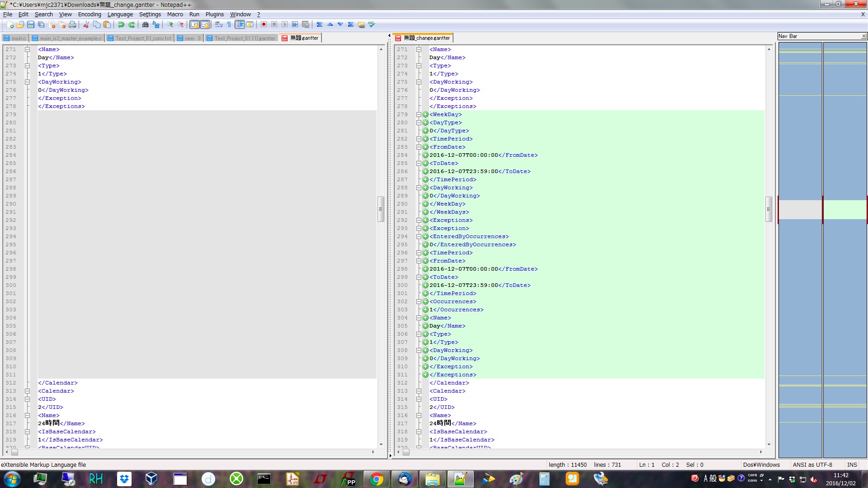
Task: Click the Save Recorded Macro icon
Action: point(306,24)
